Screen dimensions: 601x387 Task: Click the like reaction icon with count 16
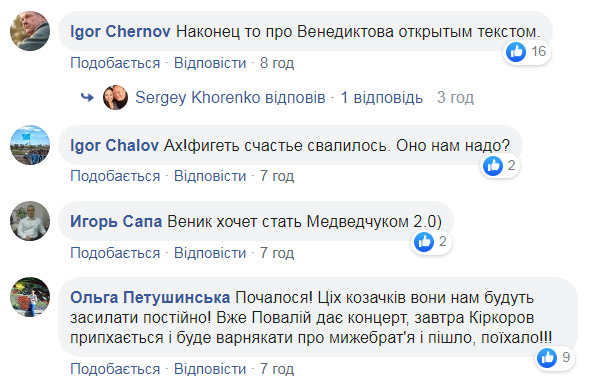(516, 52)
